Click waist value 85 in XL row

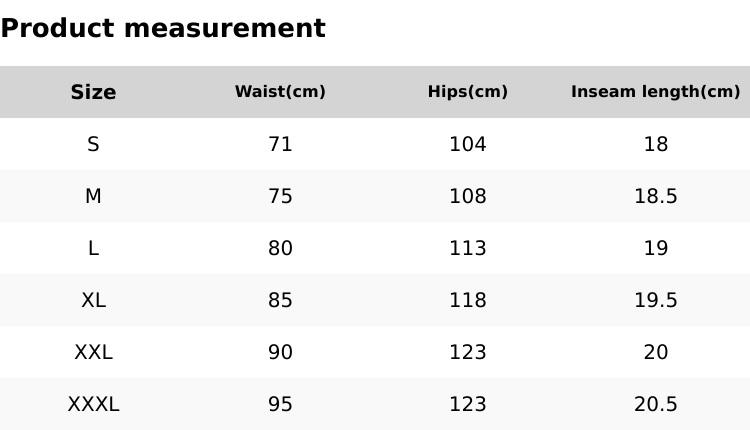pos(280,300)
